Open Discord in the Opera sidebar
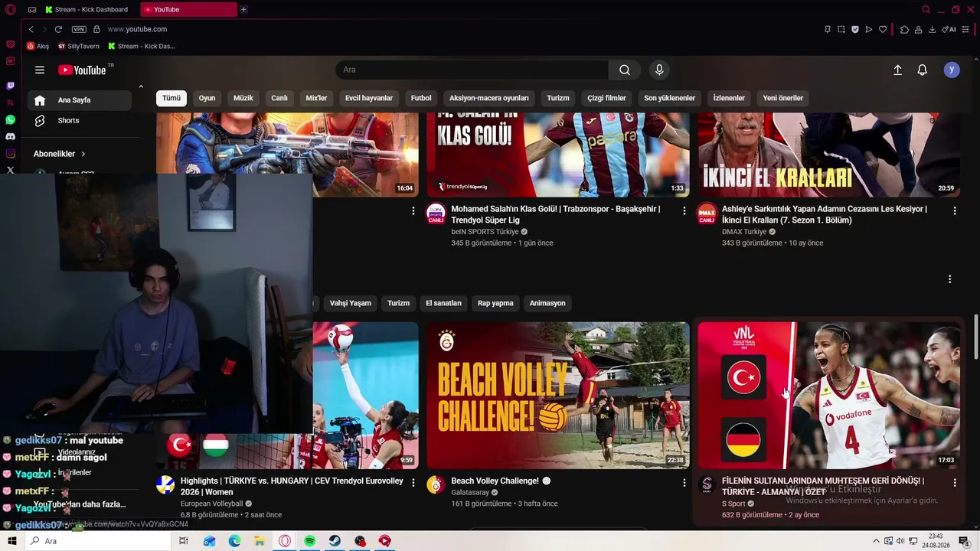Image resolution: width=980 pixels, height=551 pixels. click(x=10, y=137)
